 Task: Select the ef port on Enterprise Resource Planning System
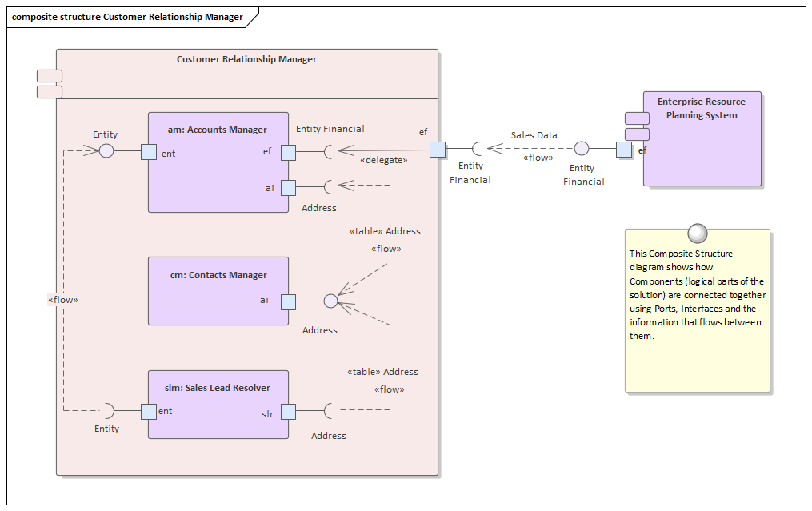(622, 148)
